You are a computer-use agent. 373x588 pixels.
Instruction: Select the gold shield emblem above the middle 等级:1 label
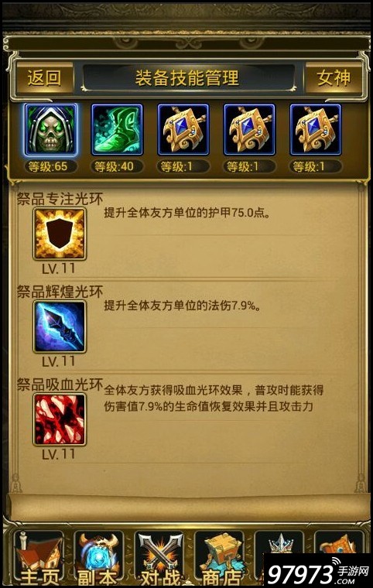click(249, 130)
